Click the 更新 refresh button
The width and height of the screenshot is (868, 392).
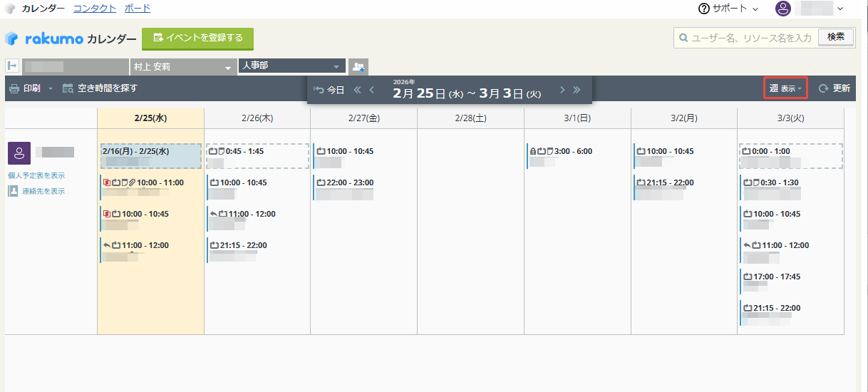(835, 88)
